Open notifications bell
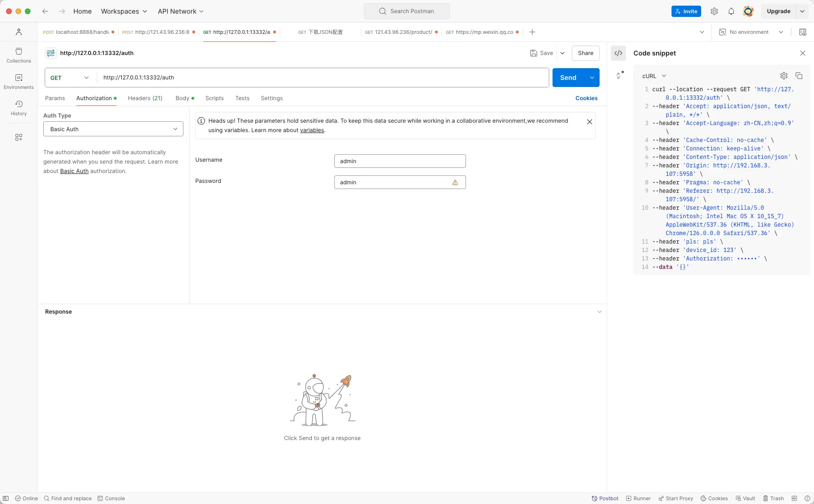 click(x=731, y=11)
